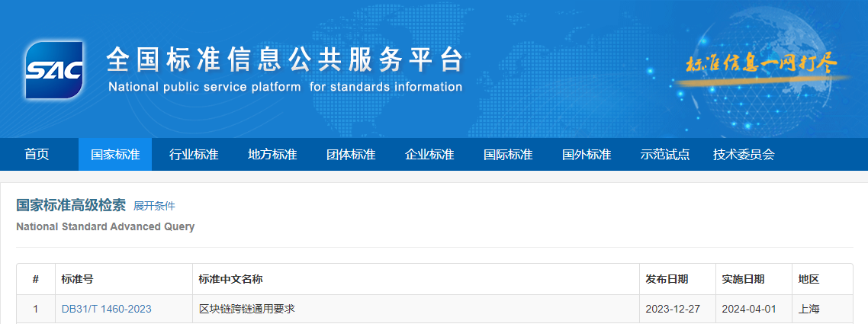The width and height of the screenshot is (868, 324).
Task: Open the 首页 nav item
Action: tap(37, 154)
